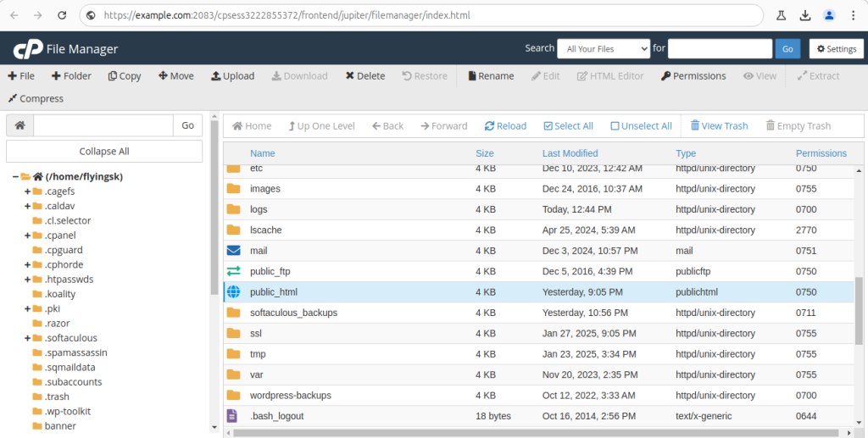
Task: Open Permissions for the selected item
Action: click(693, 75)
